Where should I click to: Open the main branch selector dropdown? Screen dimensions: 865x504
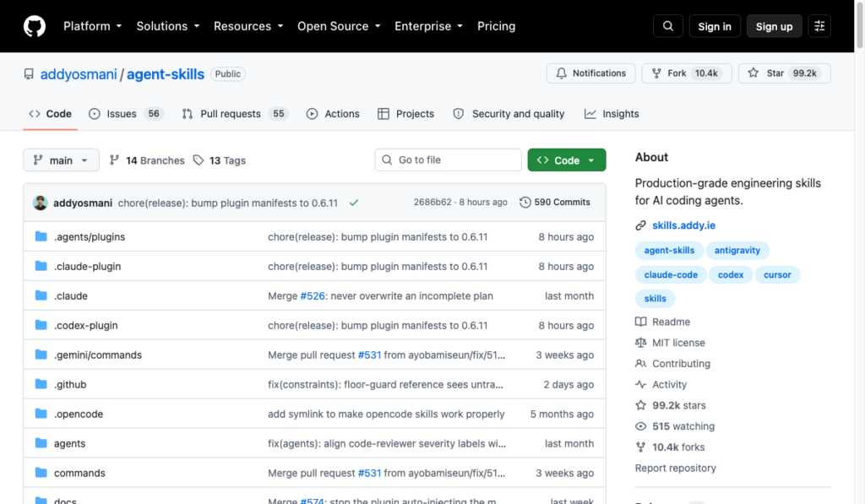pyautogui.click(x=61, y=160)
